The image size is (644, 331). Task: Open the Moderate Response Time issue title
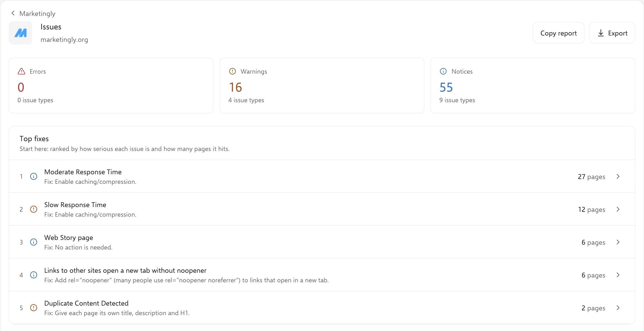click(x=83, y=172)
